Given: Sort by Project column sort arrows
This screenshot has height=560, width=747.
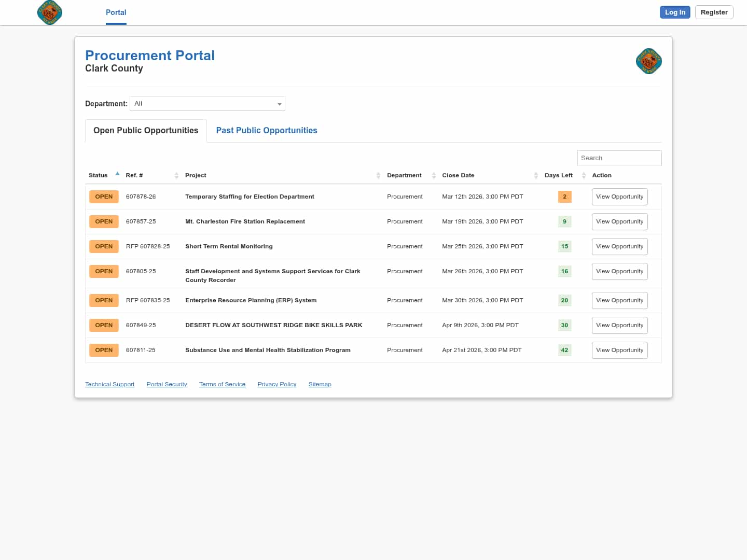Looking at the screenshot, I should pos(378,176).
